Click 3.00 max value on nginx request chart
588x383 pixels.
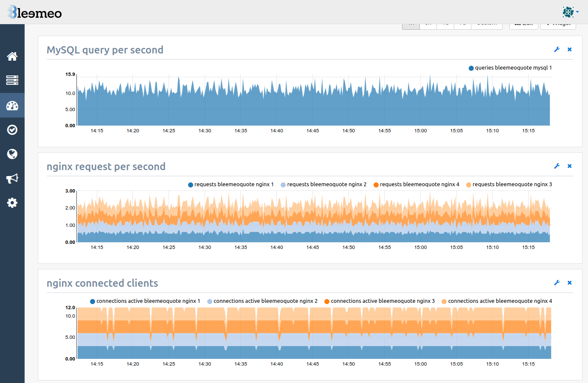(70, 191)
